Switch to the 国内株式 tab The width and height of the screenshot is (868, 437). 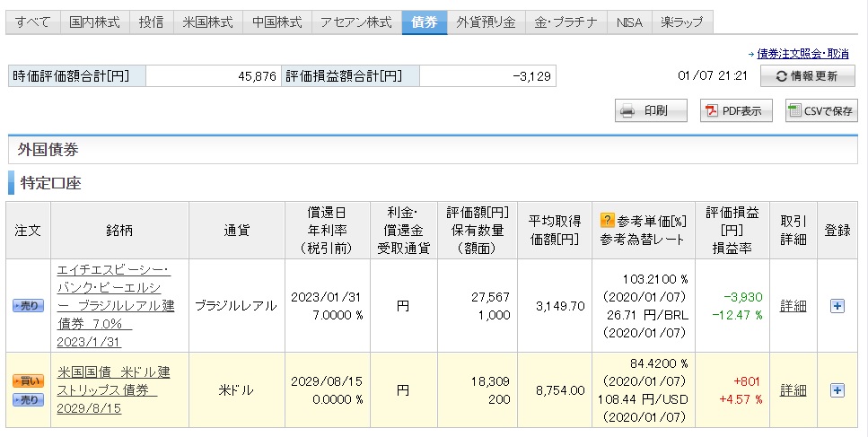tap(94, 22)
